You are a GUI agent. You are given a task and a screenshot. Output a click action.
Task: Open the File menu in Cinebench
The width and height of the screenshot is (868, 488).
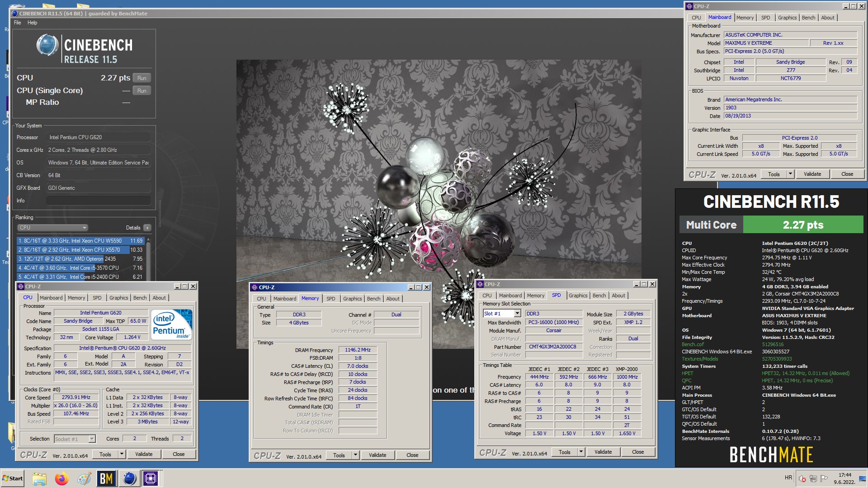pos(17,23)
